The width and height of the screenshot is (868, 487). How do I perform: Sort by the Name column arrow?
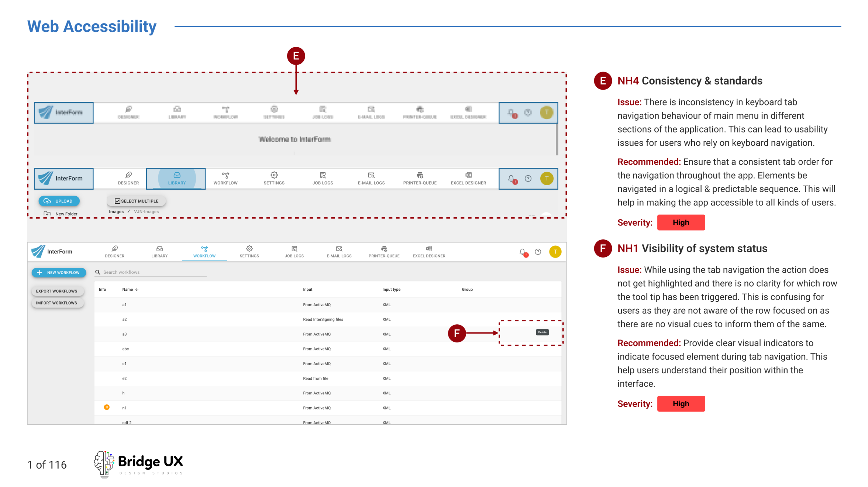(x=137, y=290)
